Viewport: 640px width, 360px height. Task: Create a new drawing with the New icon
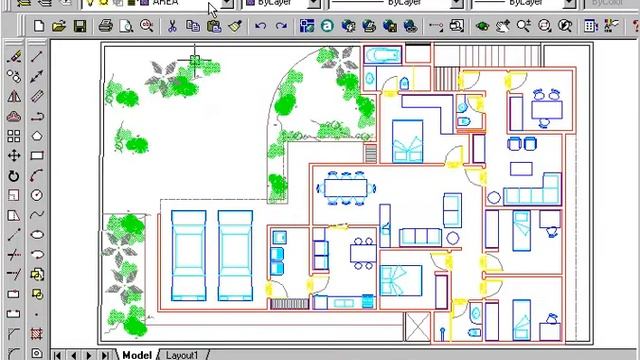click(39, 26)
